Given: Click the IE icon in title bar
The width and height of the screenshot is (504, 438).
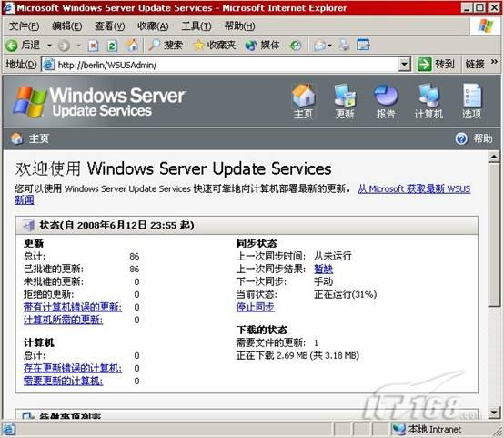Looking at the screenshot, I should click(9, 7).
